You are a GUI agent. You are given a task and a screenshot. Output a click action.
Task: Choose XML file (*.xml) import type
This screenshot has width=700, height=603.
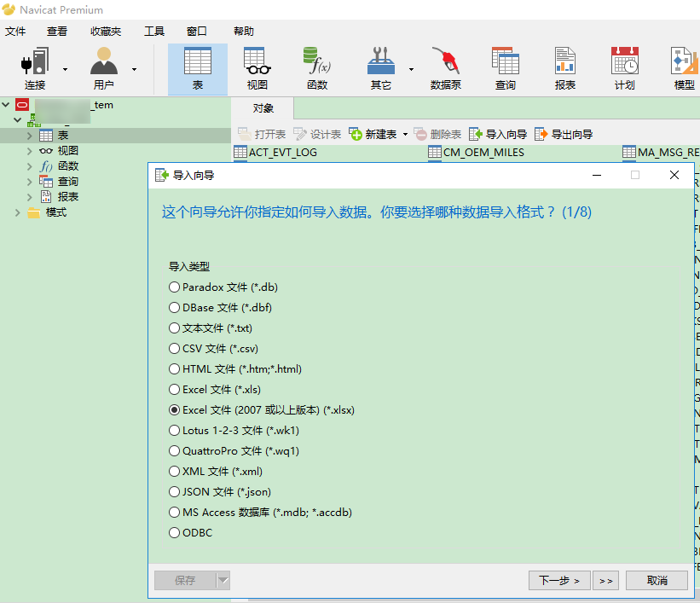[216, 472]
